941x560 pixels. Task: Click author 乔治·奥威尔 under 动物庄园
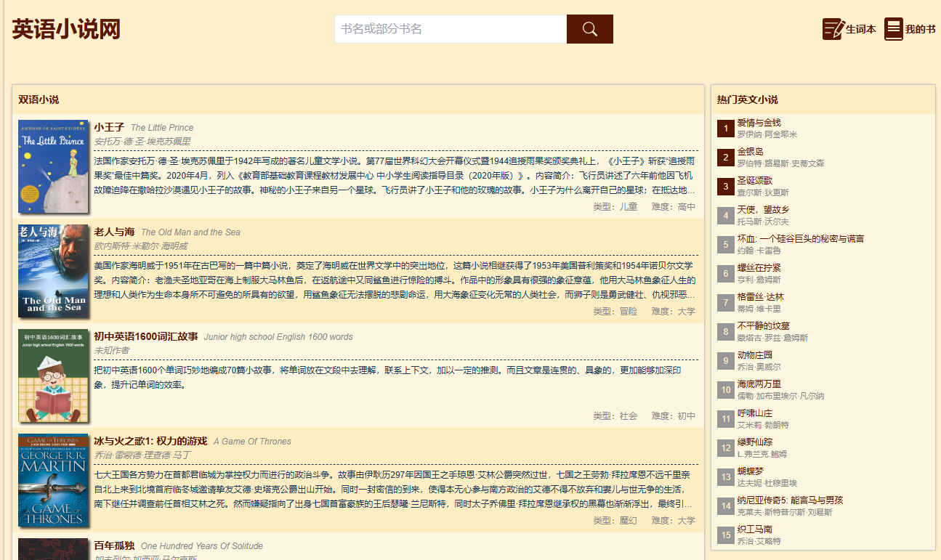click(x=759, y=367)
